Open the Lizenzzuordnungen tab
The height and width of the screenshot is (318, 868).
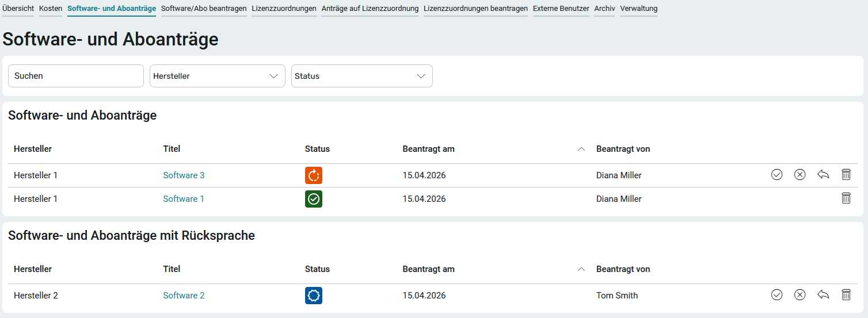point(284,9)
